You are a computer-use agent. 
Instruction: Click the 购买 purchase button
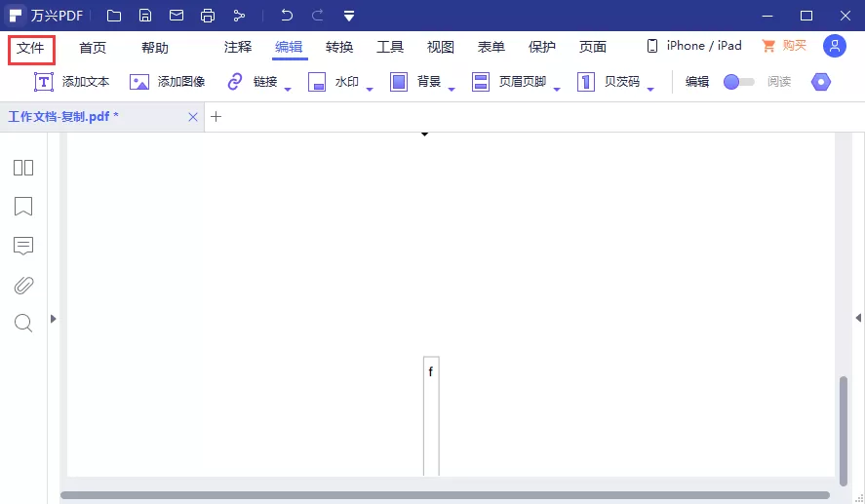tap(784, 46)
